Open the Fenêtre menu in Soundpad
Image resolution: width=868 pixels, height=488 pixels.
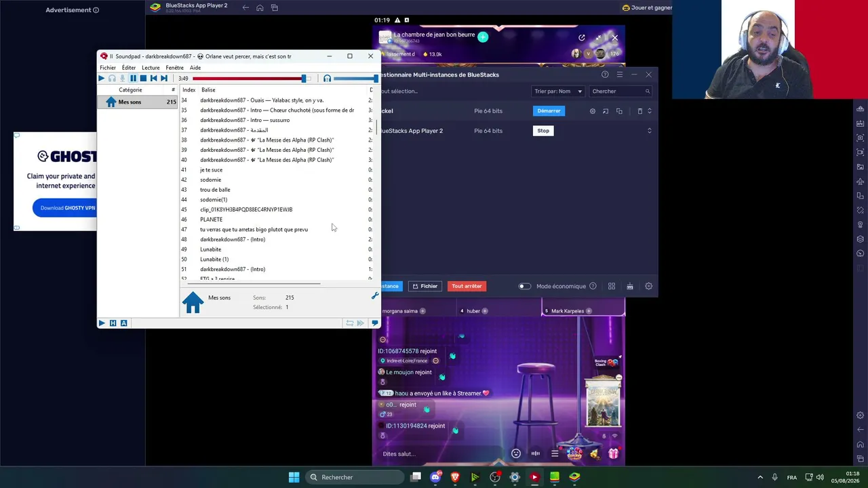pos(174,68)
